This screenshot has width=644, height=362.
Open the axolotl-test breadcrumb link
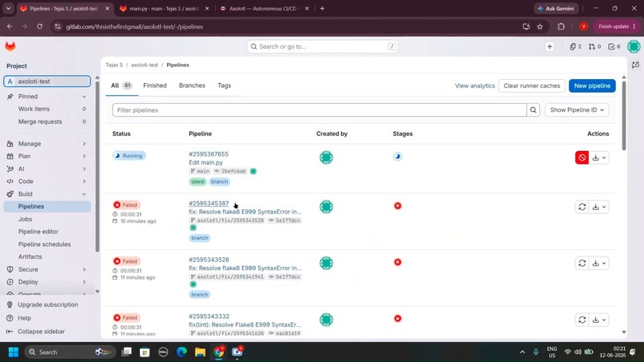click(x=144, y=65)
